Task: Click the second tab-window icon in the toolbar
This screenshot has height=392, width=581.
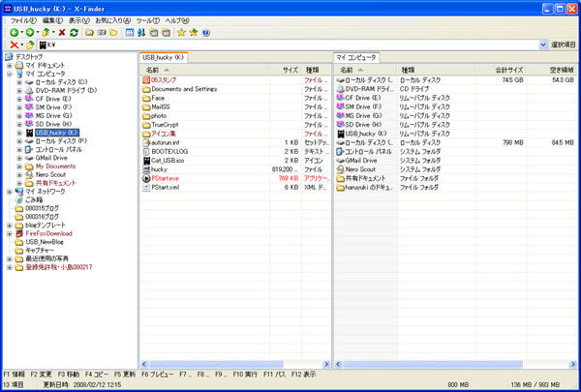Action: [166, 33]
